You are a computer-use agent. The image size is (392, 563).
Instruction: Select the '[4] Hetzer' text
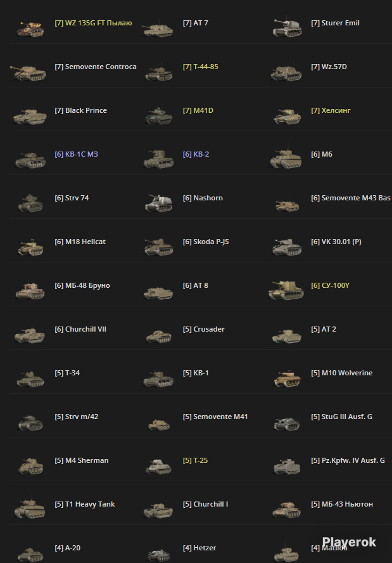pos(199,548)
